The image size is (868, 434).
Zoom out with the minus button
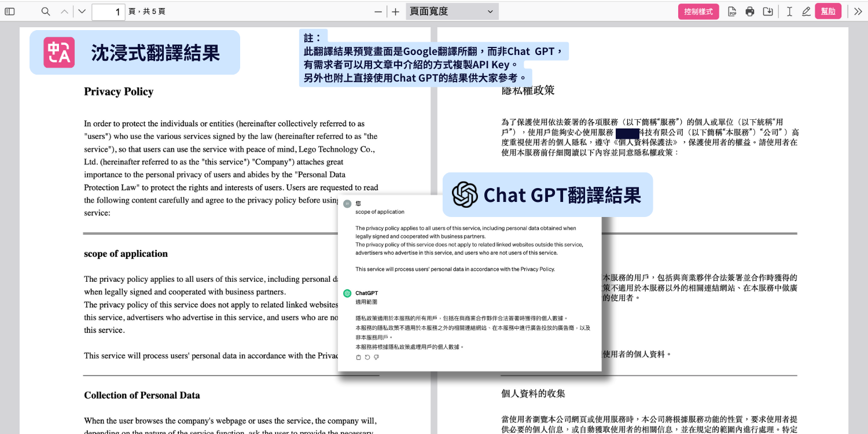378,12
